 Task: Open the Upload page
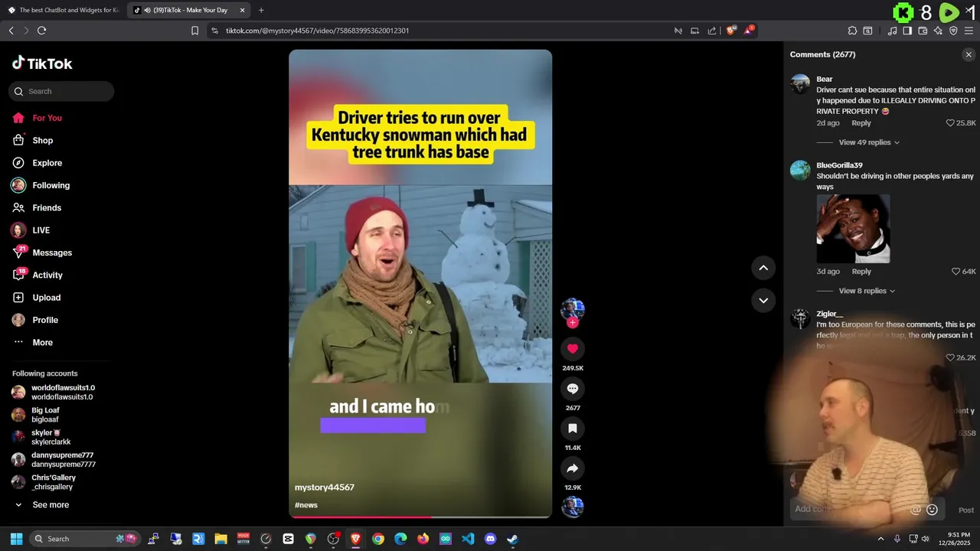(x=46, y=298)
